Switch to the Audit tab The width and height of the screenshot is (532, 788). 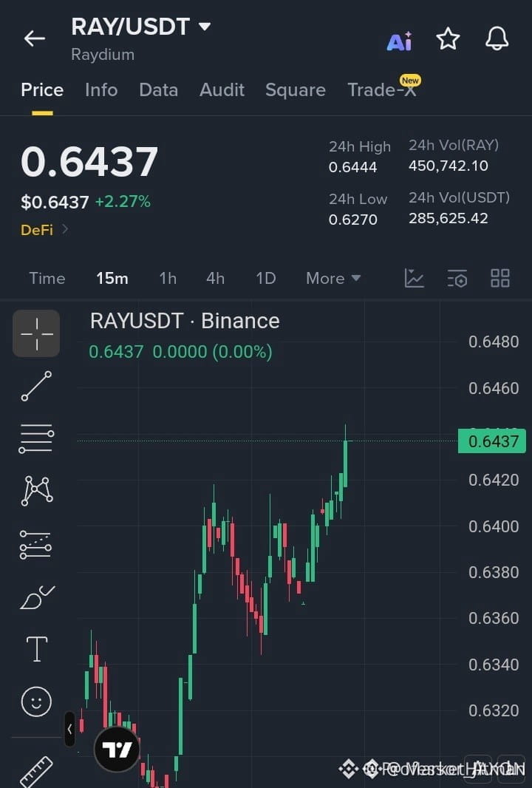(222, 90)
